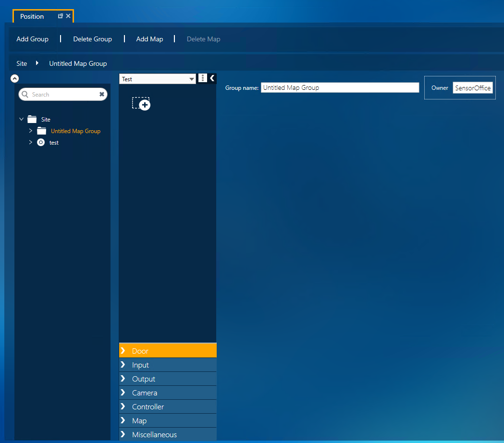This screenshot has height=443, width=504.
Task: Click the test map target icon
Action: pyautogui.click(x=41, y=142)
